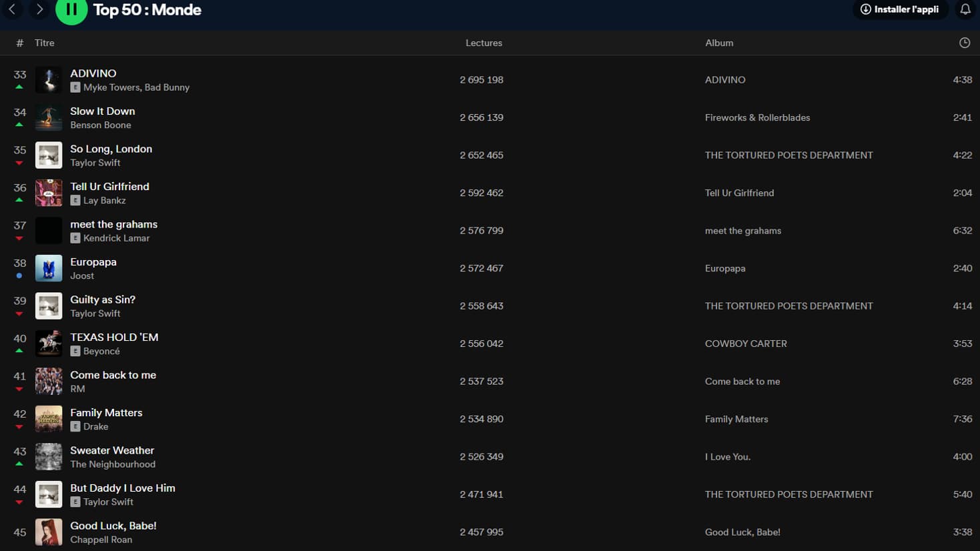Open the Sweater Weather cover thumbnail
Screen dimensions: 980x551
click(x=49, y=457)
